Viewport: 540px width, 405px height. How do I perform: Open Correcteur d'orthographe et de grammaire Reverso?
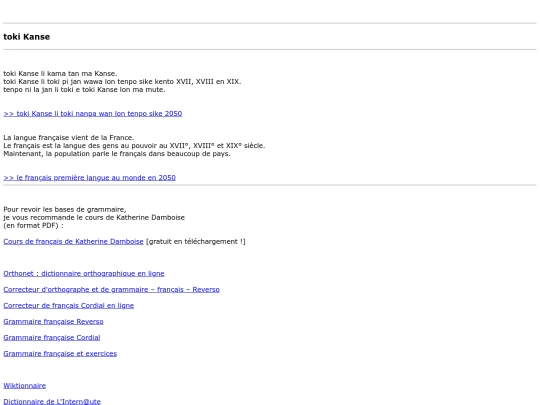pyautogui.click(x=112, y=290)
